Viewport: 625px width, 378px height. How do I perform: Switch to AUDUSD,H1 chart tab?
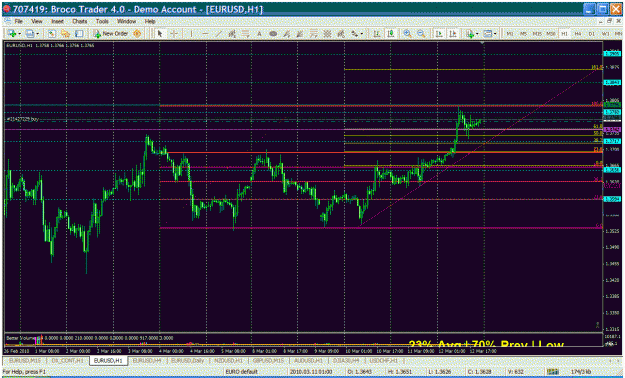308,360
